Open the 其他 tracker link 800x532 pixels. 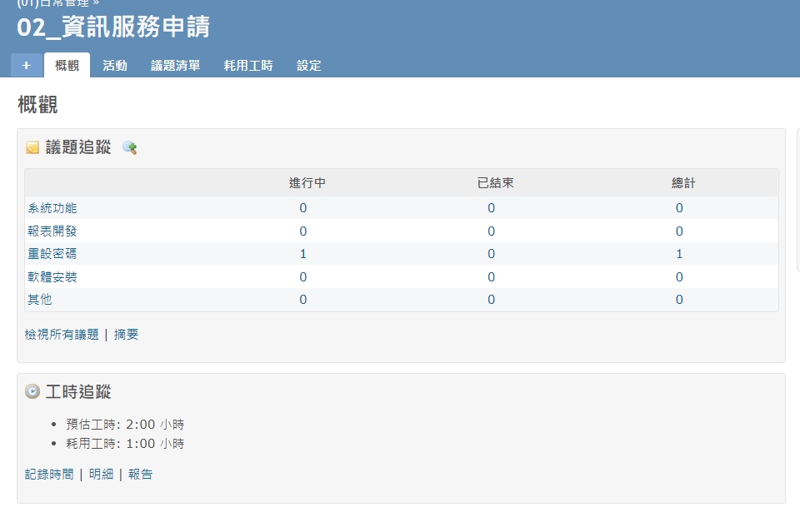click(40, 300)
